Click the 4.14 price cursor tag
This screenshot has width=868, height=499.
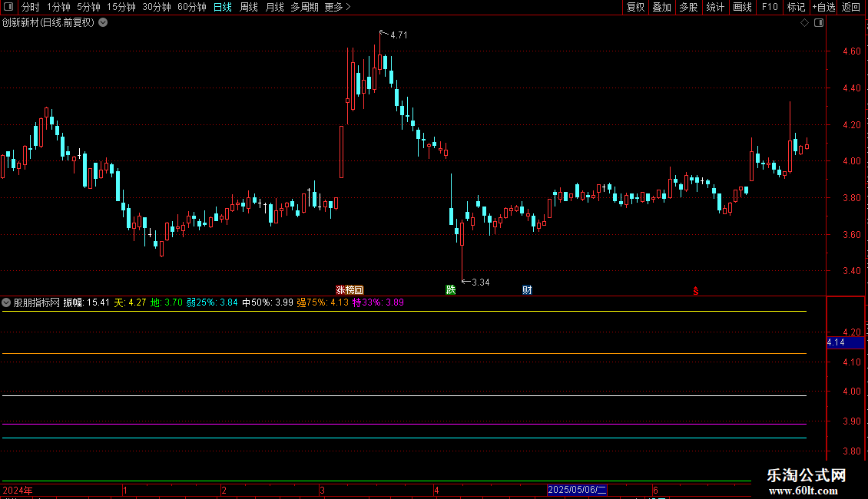[x=845, y=343]
